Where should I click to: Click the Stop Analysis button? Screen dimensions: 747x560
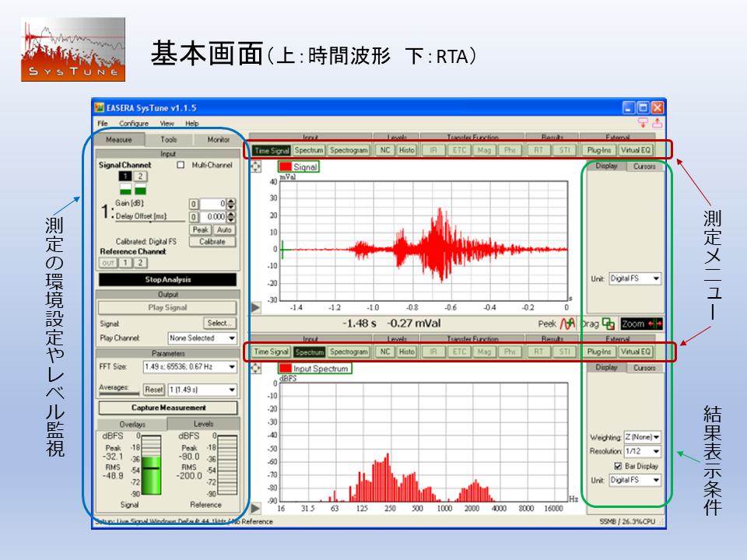(x=168, y=279)
